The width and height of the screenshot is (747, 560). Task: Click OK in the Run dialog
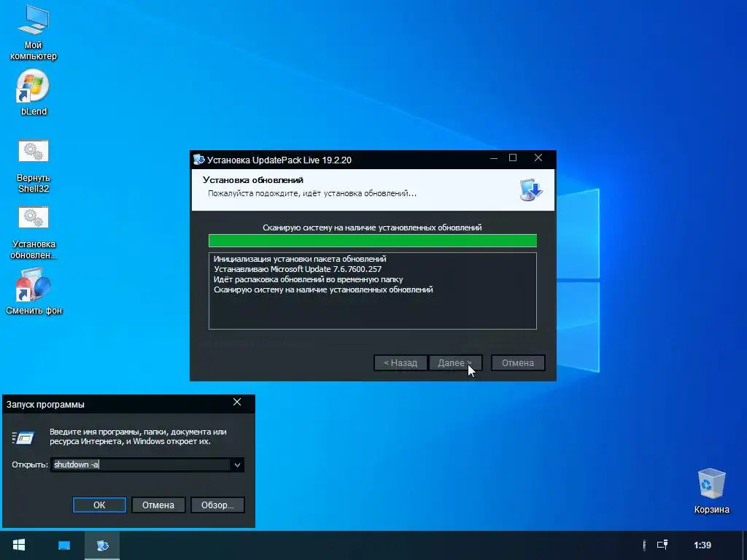(x=99, y=505)
